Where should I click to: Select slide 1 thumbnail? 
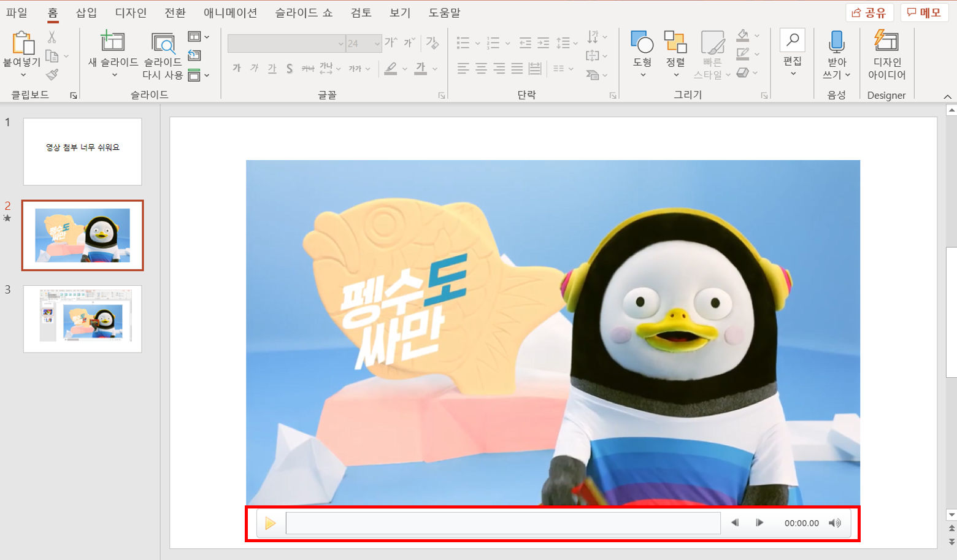tap(82, 152)
